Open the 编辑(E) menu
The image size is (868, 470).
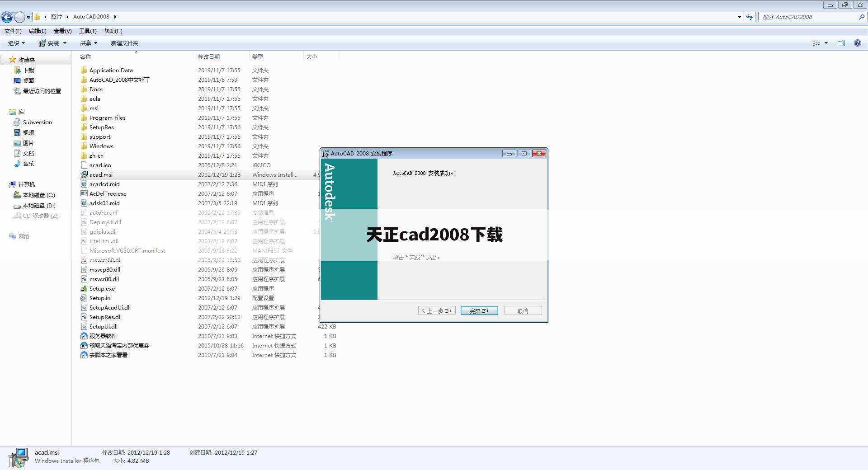pos(38,31)
